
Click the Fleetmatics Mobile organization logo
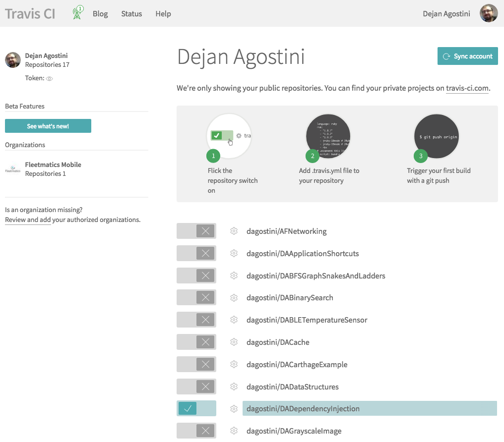[x=13, y=169]
